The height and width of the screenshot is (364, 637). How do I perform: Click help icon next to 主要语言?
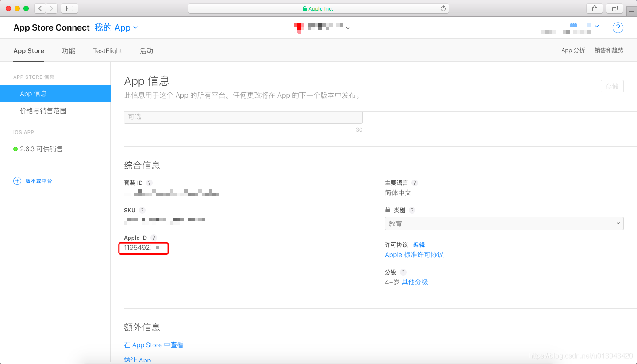click(x=414, y=183)
